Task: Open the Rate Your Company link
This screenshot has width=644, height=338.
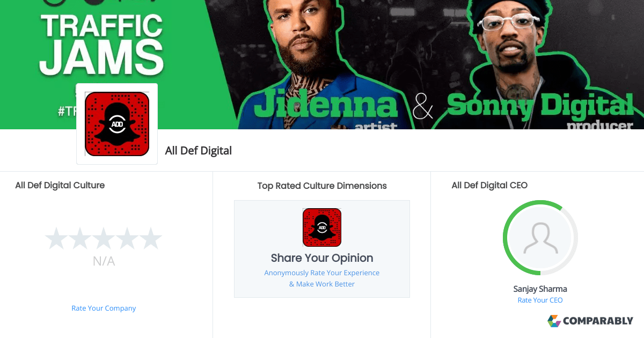Action: [104, 308]
